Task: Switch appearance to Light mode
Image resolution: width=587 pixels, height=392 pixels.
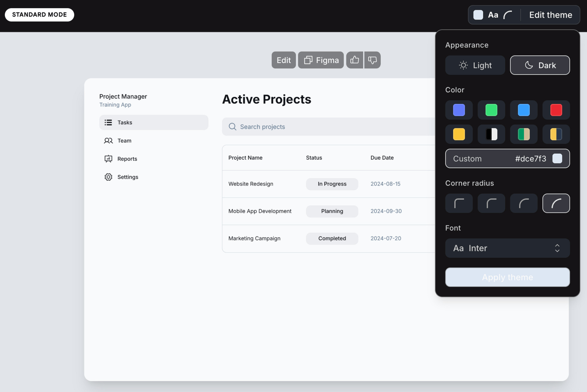Action: 475,65
